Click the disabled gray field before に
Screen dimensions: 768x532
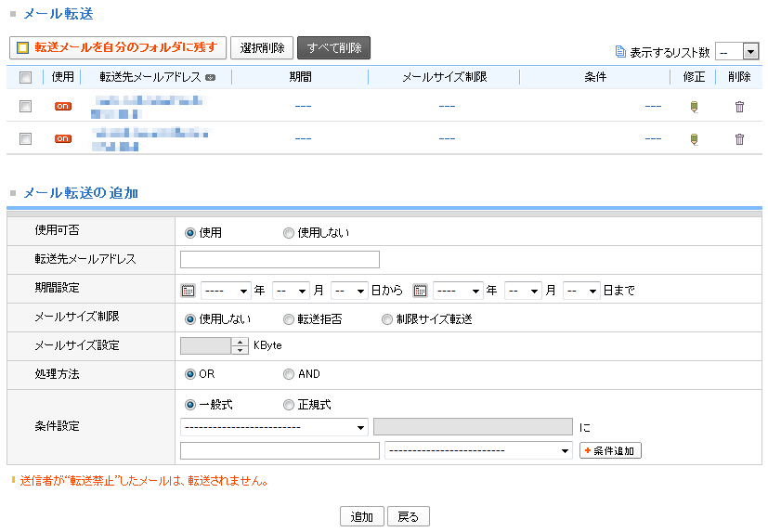(473, 427)
